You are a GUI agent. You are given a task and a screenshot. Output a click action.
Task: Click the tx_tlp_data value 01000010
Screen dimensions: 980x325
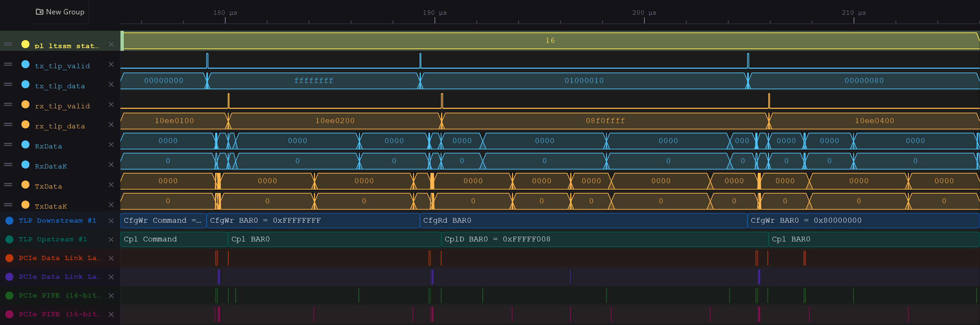coord(584,81)
